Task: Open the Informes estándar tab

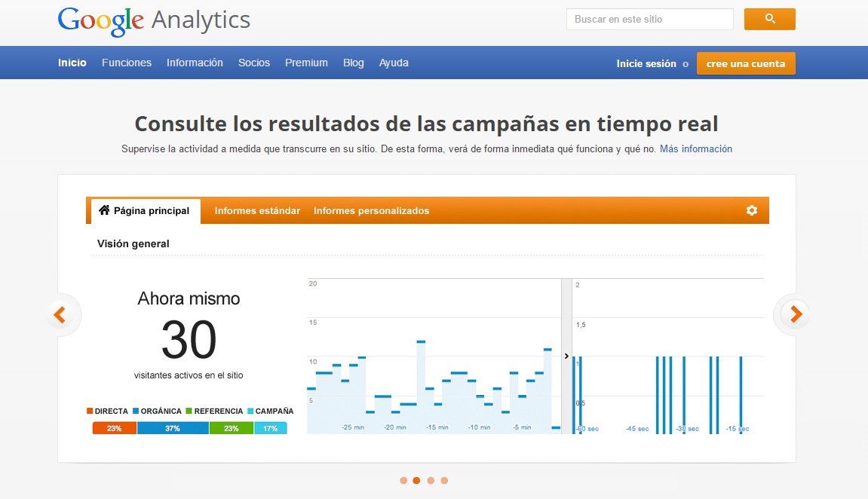Action: pyautogui.click(x=257, y=211)
